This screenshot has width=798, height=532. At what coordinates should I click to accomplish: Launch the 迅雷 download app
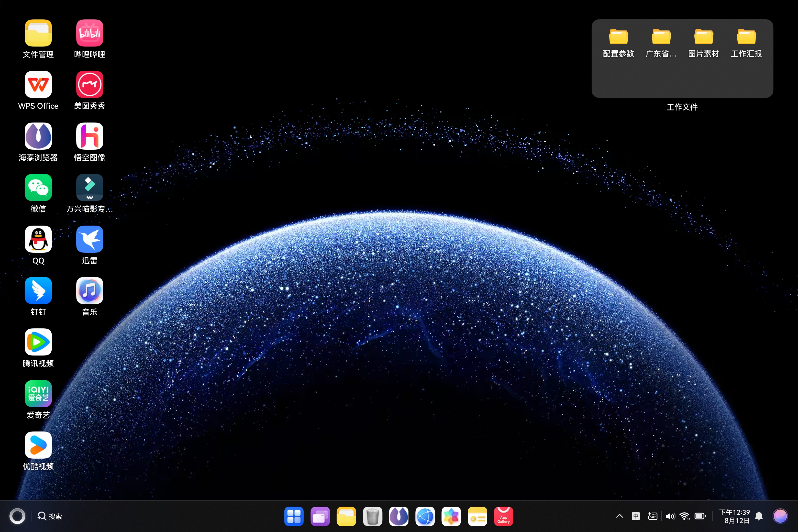click(90, 239)
